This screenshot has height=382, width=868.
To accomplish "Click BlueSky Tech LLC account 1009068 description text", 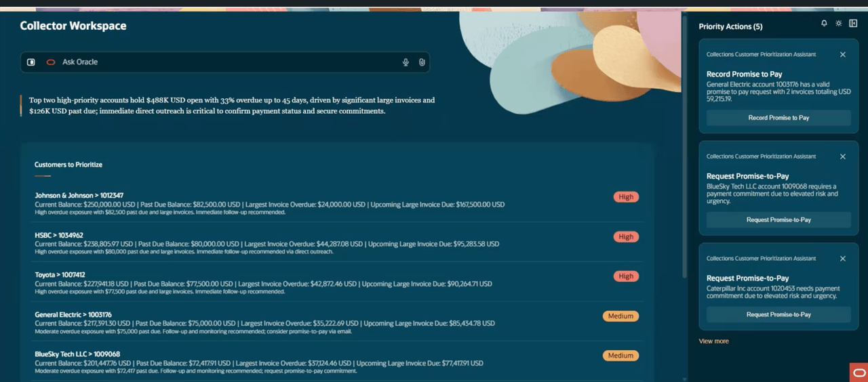I will (x=772, y=194).
